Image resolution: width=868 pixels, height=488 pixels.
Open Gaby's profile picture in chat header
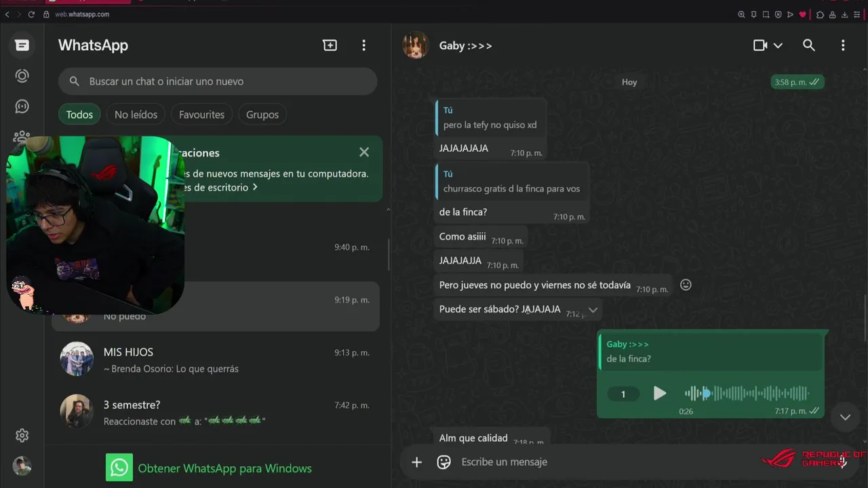tap(416, 45)
